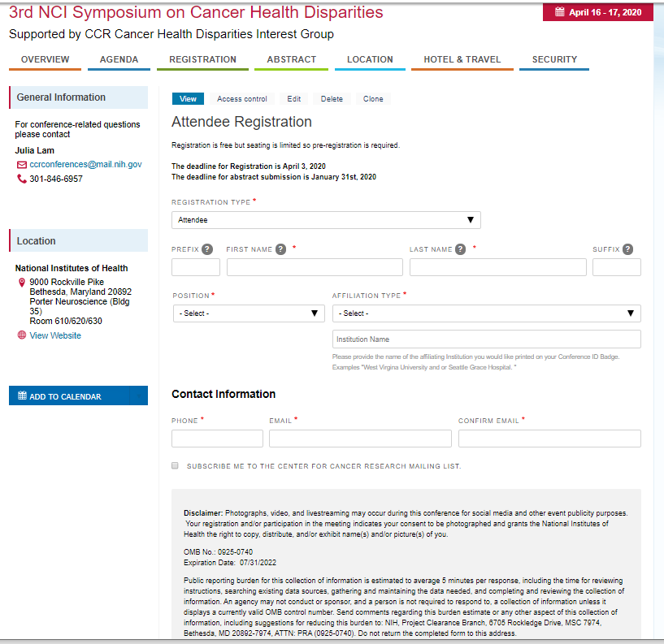Viewport: 664px width, 644px height.
Task: Go to the Agenda tab
Action: (119, 59)
